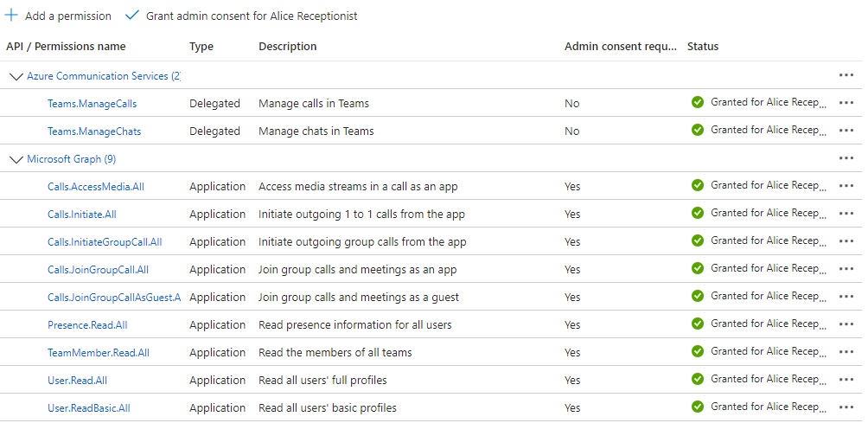This screenshot has width=868, height=423.
Task: Collapse the Microsoft Graph chevron
Action: coord(16,159)
